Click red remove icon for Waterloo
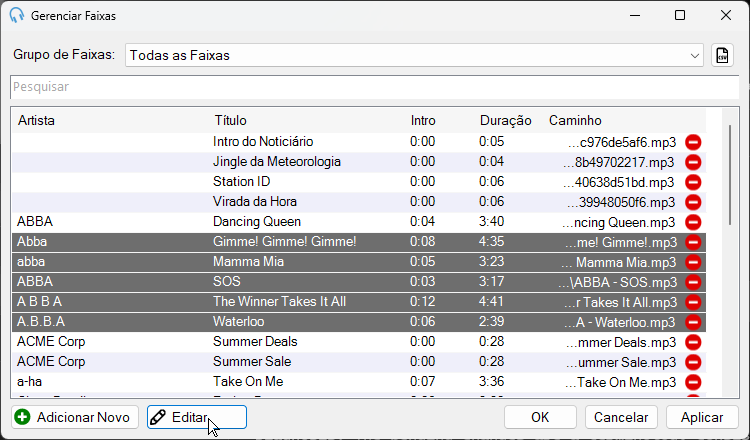750x440 pixels. pos(693,322)
